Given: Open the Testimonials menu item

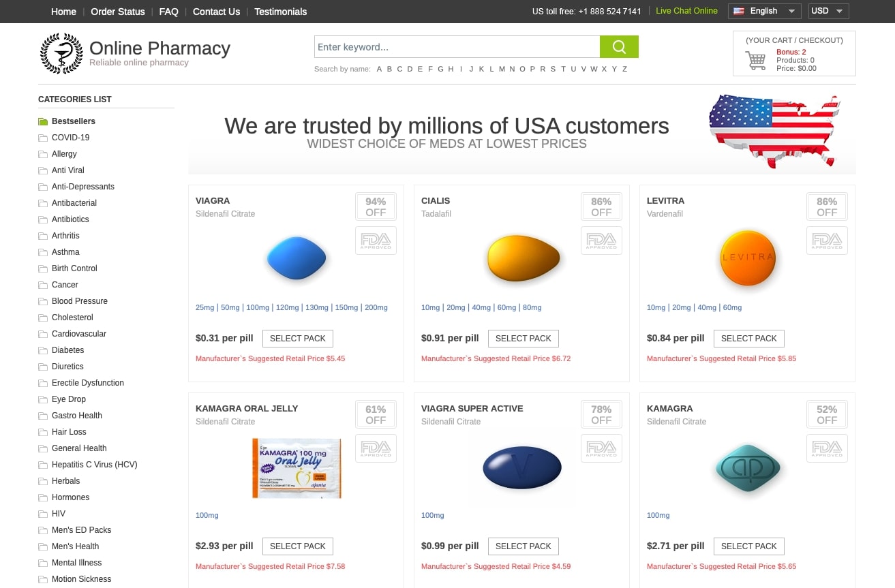Looking at the screenshot, I should [x=281, y=12].
